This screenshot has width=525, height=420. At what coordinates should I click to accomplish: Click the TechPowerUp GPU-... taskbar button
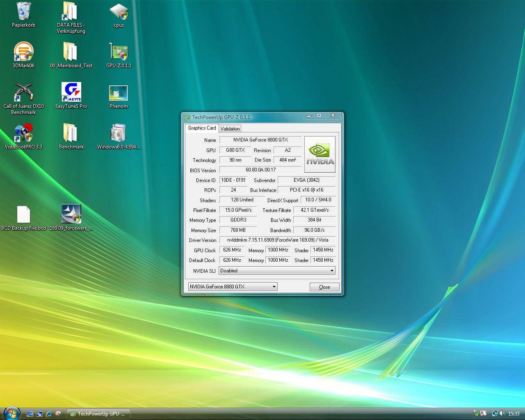[98, 414]
